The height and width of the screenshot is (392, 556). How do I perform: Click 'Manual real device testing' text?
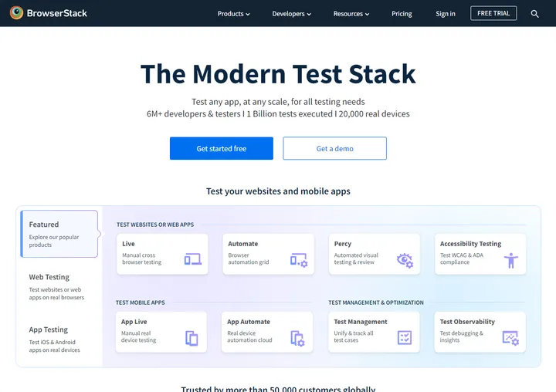click(138, 336)
